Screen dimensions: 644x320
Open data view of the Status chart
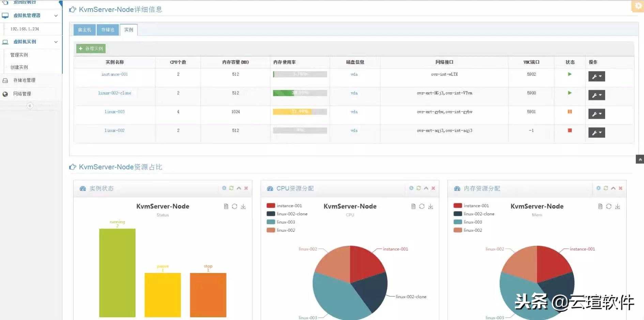[226, 206]
